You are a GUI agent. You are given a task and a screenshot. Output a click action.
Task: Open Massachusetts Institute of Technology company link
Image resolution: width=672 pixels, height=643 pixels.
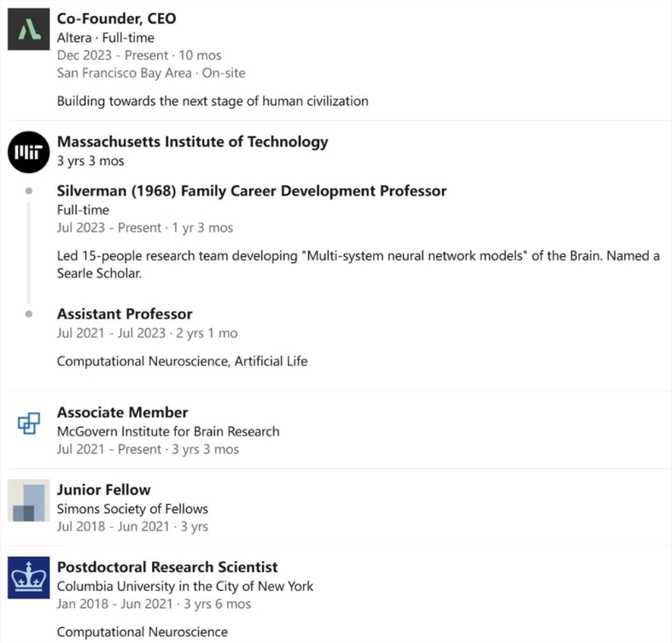192,142
